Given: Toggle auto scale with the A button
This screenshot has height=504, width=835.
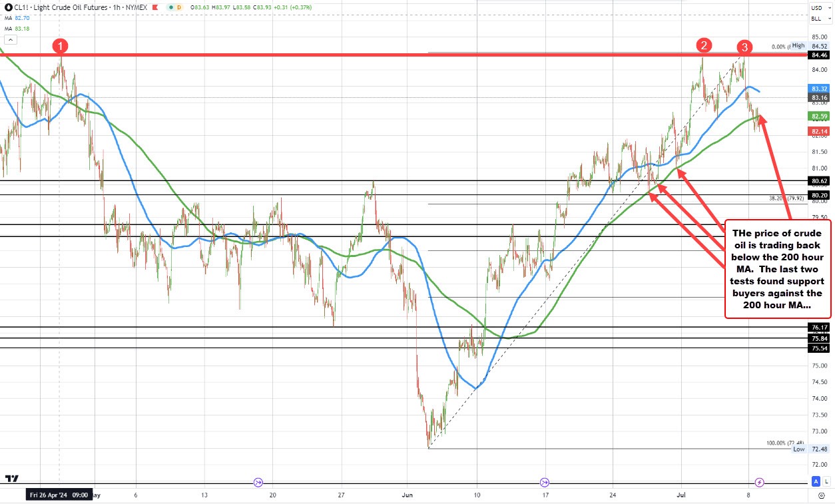Looking at the screenshot, I should click(x=815, y=481).
